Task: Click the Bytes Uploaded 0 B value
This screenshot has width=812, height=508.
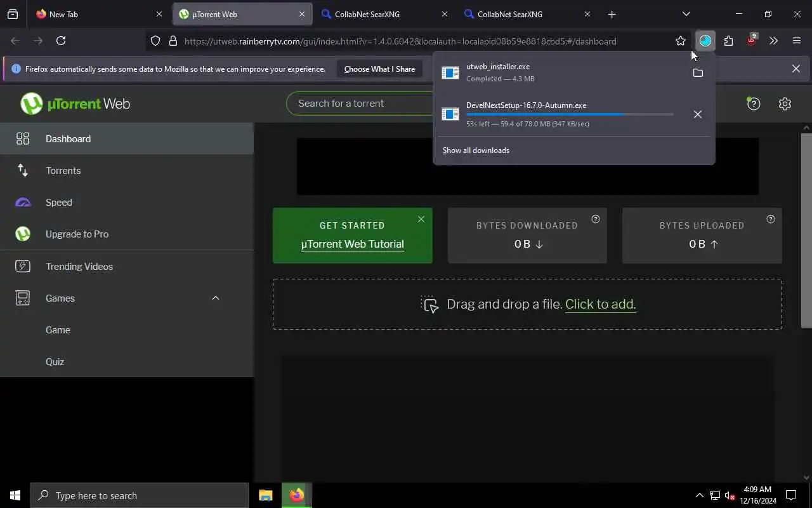Action: click(704, 244)
